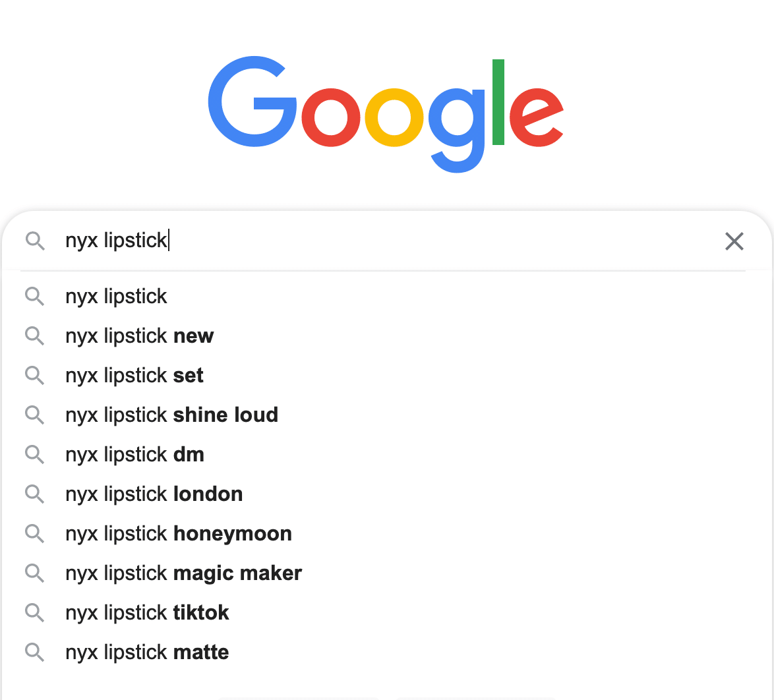Choose suggestion 'nyx lipstick tiktok'

point(387,612)
